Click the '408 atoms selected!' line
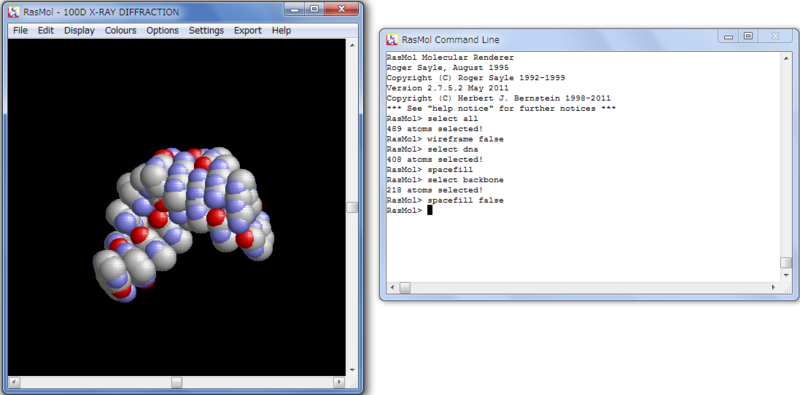The height and width of the screenshot is (395, 800). pyautogui.click(x=435, y=159)
